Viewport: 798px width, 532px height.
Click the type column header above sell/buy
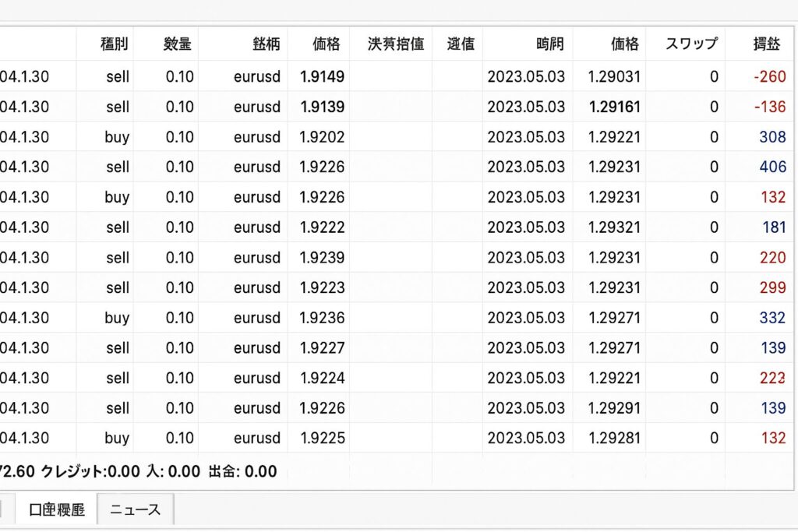[x=115, y=44]
